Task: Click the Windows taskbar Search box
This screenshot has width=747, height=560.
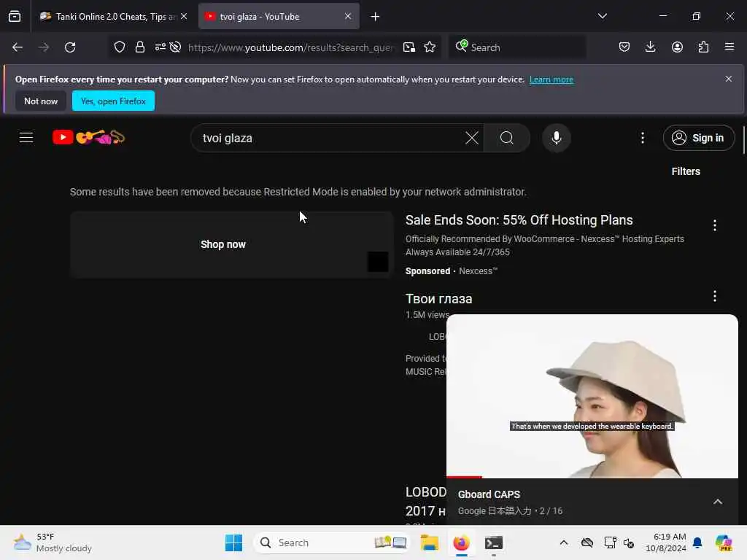Action: [333, 542]
